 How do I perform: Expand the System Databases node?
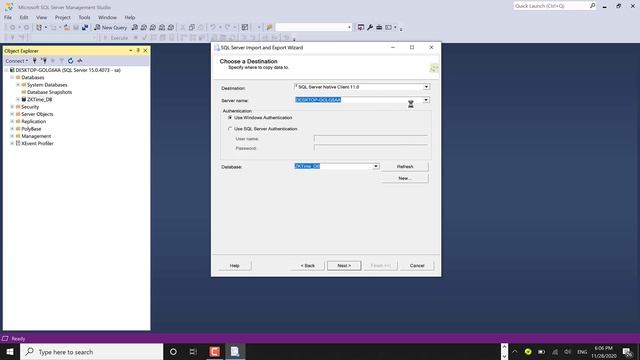coord(18,85)
